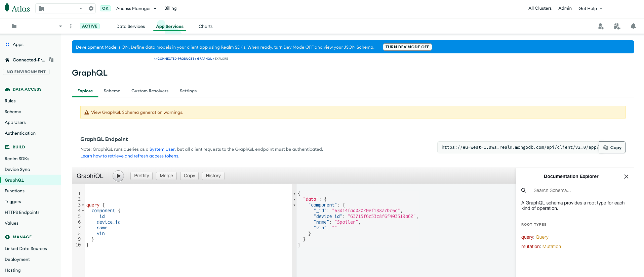The width and height of the screenshot is (644, 277).
Task: Click Turn Dev Mode Off button
Action: pyautogui.click(x=407, y=47)
